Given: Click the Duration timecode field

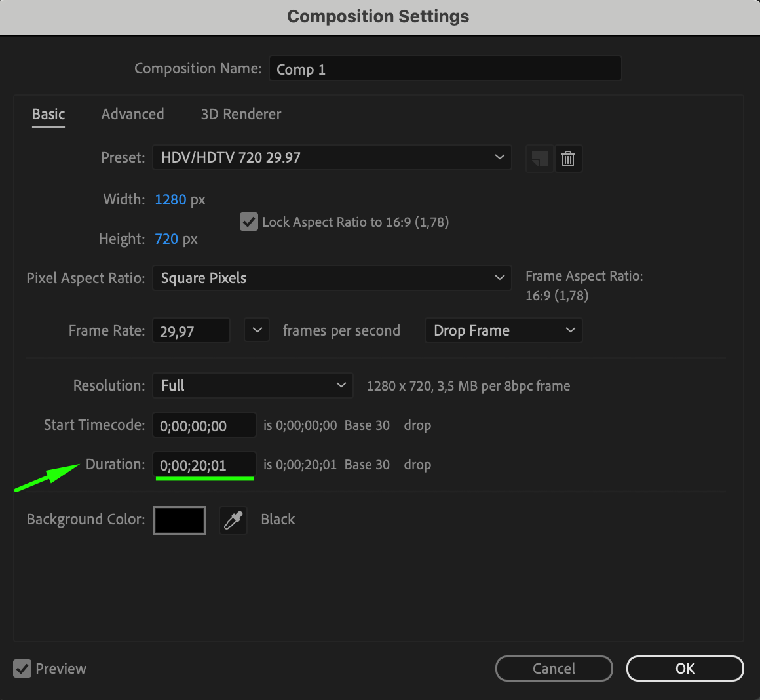Looking at the screenshot, I should pyautogui.click(x=204, y=465).
